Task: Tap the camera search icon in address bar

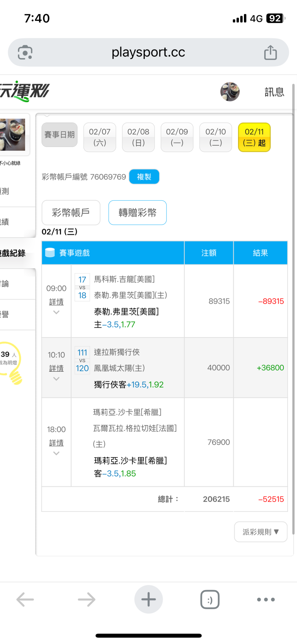Action: pos(25,52)
